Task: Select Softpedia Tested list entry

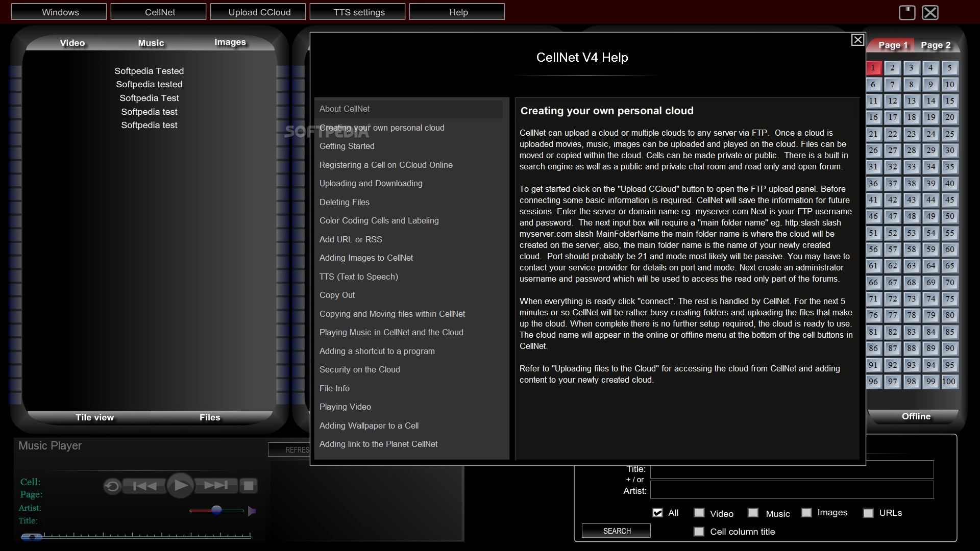Action: point(149,71)
